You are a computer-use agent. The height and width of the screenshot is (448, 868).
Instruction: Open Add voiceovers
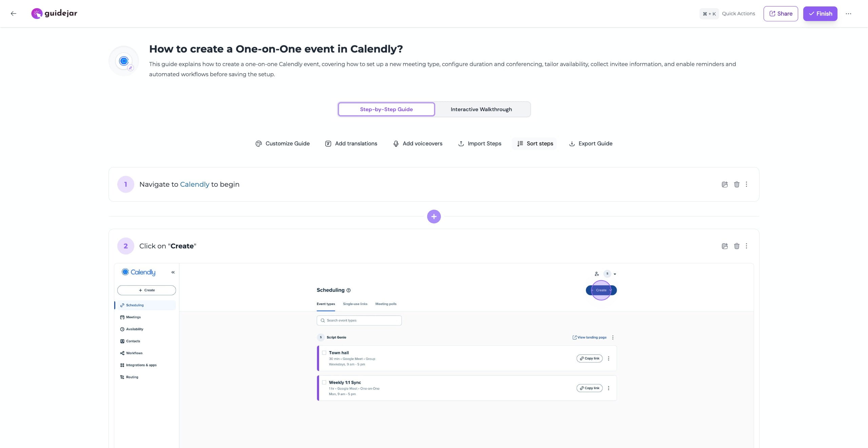click(x=417, y=144)
